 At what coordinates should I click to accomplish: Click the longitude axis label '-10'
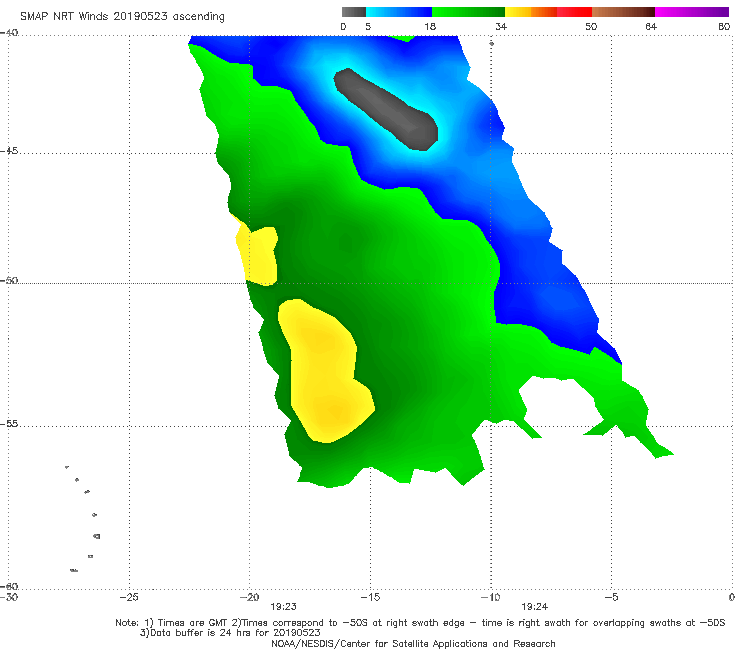(490, 597)
